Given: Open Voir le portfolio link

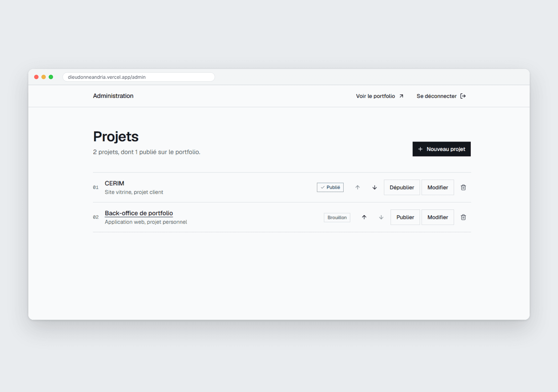Looking at the screenshot, I should [x=380, y=96].
